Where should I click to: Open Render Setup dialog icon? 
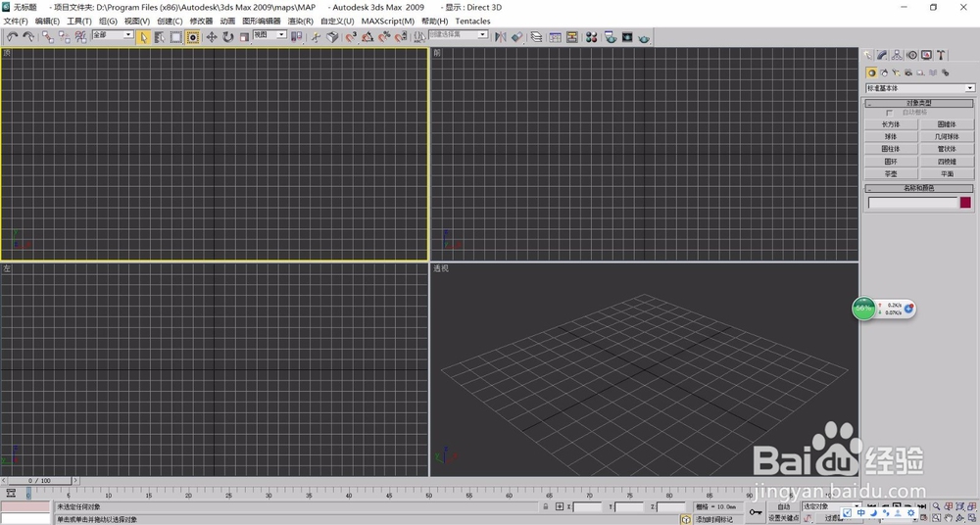611,37
